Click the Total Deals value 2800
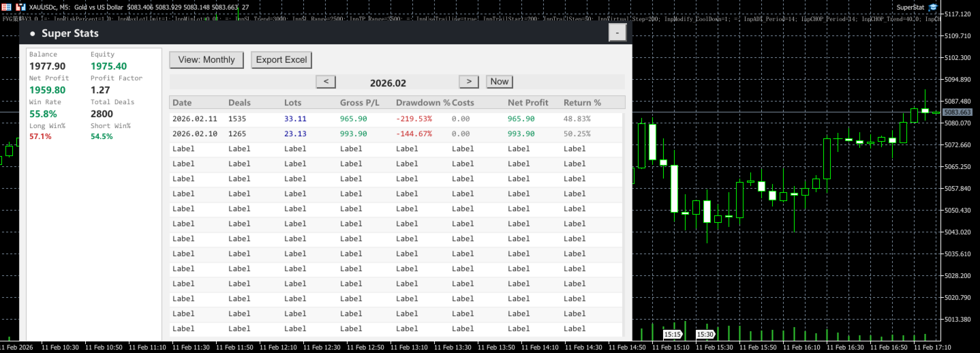Screen dimensions: 980x353 coord(102,114)
